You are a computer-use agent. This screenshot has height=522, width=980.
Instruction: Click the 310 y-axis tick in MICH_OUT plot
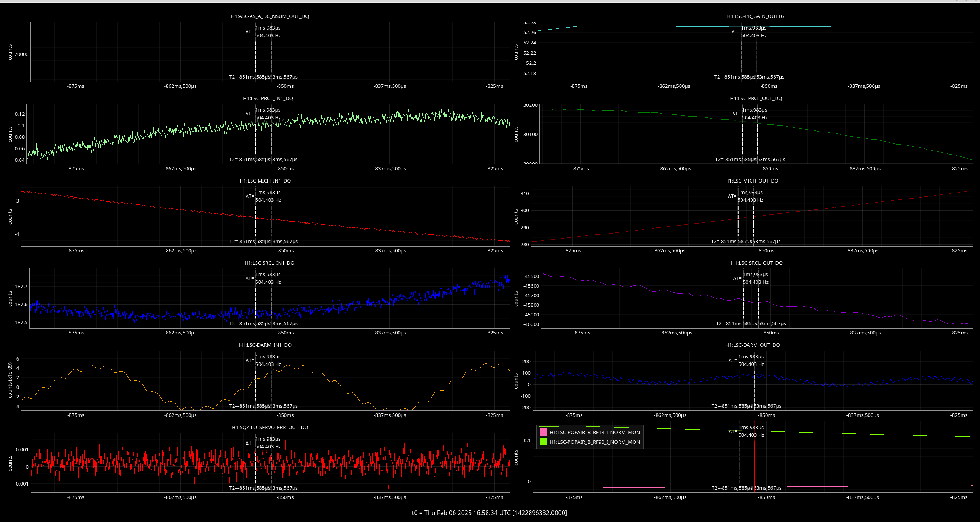pyautogui.click(x=525, y=194)
